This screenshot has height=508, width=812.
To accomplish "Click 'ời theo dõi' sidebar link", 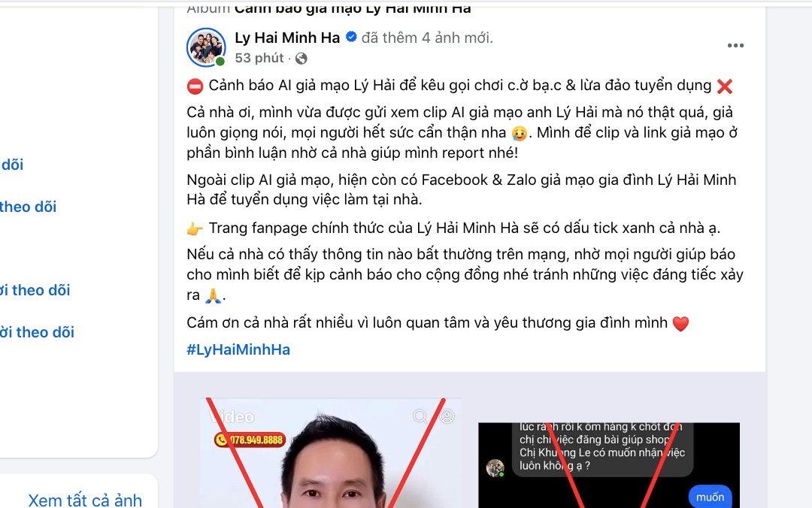I will pos(38,332).
